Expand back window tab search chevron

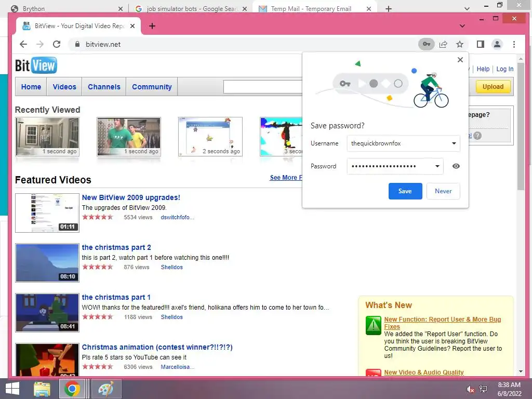[x=467, y=8]
